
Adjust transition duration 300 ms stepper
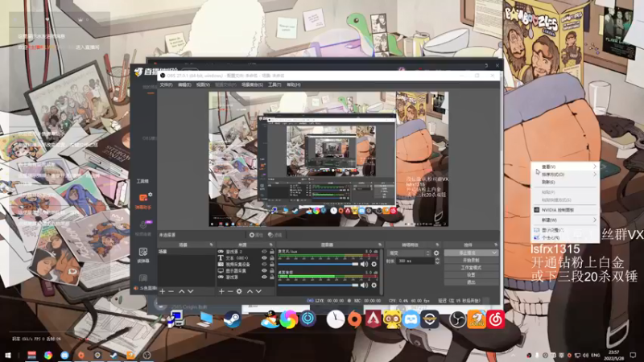pyautogui.click(x=437, y=261)
